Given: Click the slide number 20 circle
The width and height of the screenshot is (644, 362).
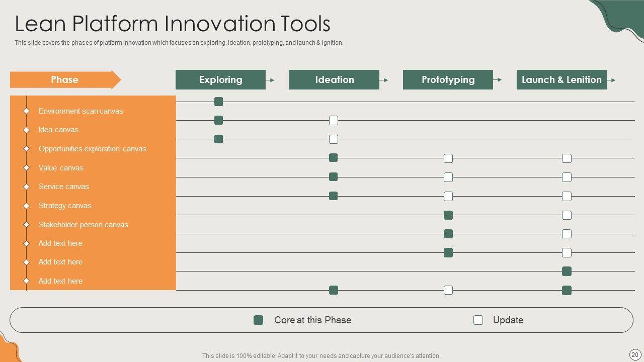Looking at the screenshot, I should tap(635, 354).
